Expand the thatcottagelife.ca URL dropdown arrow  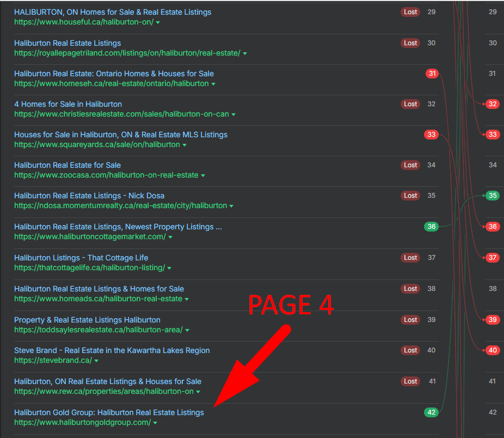tap(169, 268)
